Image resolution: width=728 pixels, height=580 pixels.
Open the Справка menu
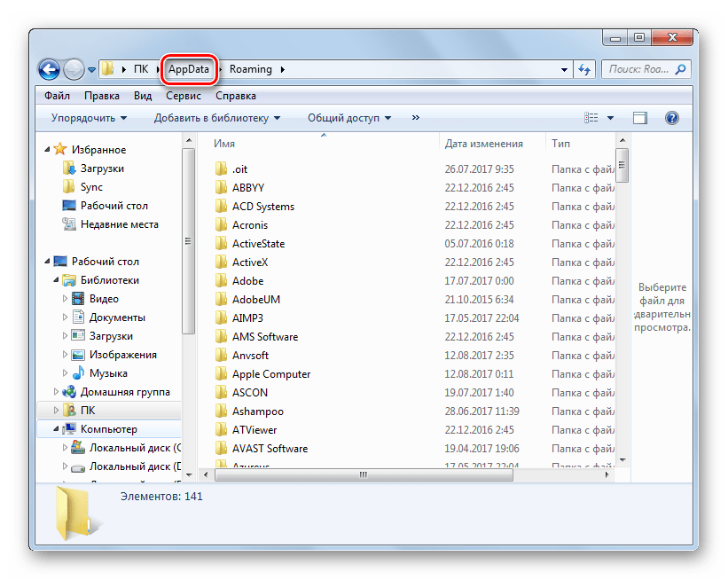(x=236, y=96)
